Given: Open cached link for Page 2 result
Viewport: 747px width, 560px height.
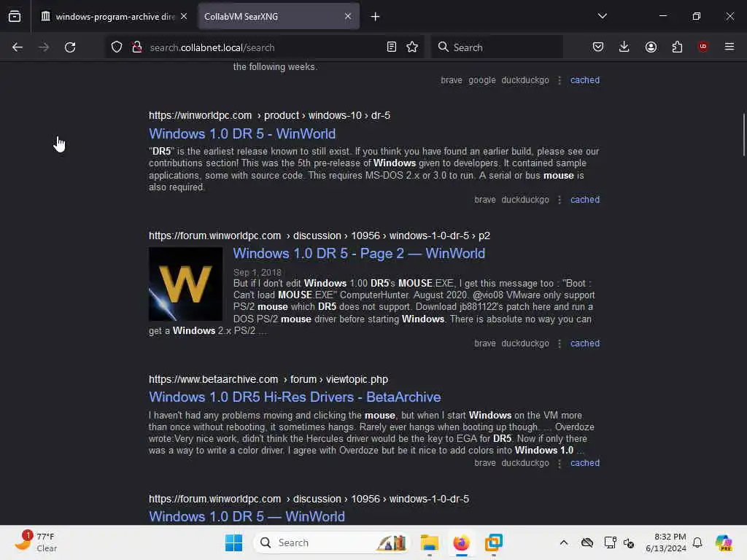Looking at the screenshot, I should tap(585, 343).
